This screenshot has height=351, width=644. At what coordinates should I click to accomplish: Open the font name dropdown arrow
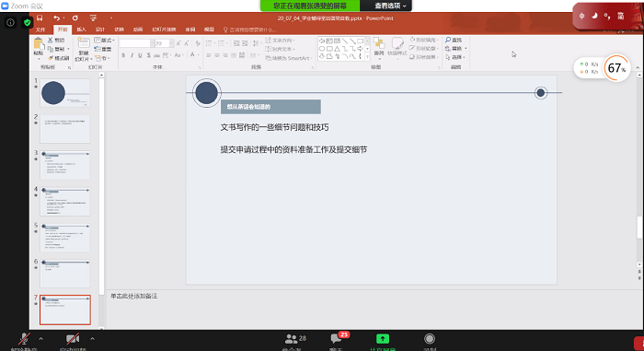click(x=152, y=43)
